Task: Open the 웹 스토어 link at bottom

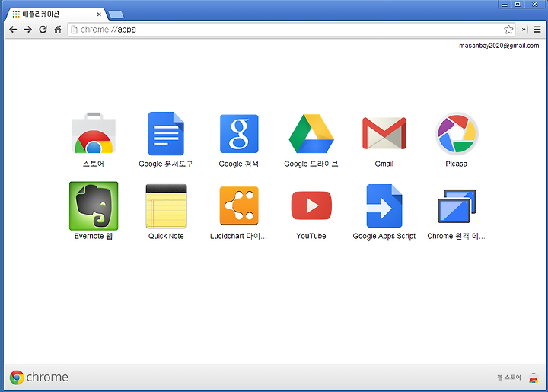Action: coord(509,378)
